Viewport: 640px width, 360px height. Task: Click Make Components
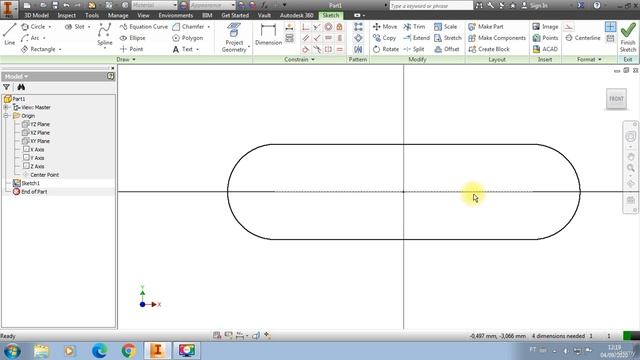click(497, 38)
